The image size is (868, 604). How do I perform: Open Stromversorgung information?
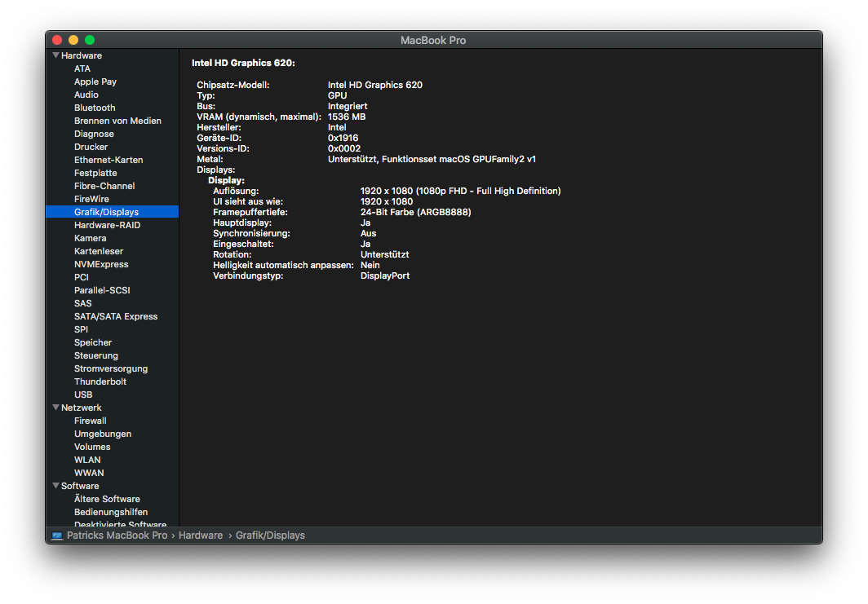tap(110, 368)
